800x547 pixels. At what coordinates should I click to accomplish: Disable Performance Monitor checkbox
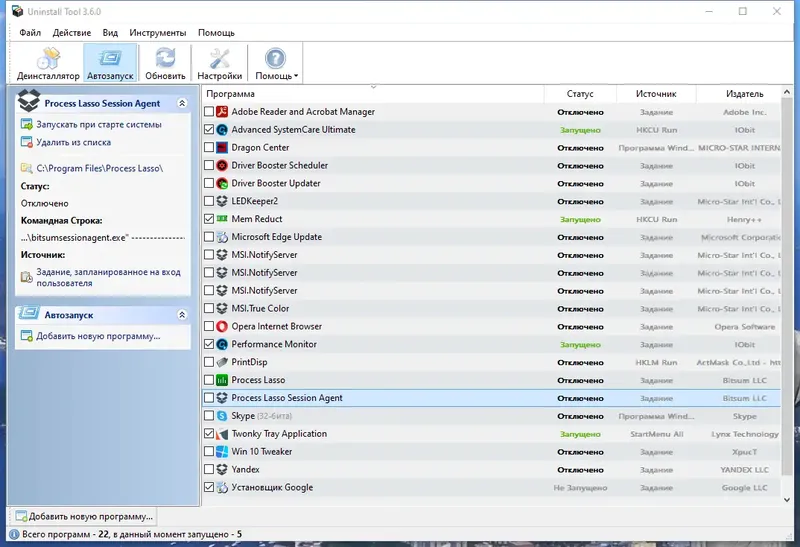pyautogui.click(x=209, y=344)
